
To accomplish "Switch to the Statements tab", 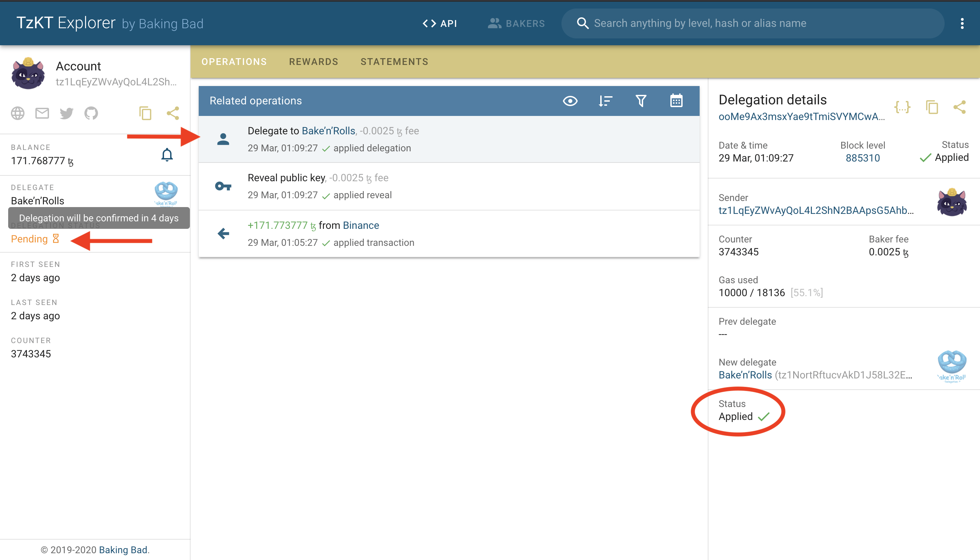I will tap(394, 62).
